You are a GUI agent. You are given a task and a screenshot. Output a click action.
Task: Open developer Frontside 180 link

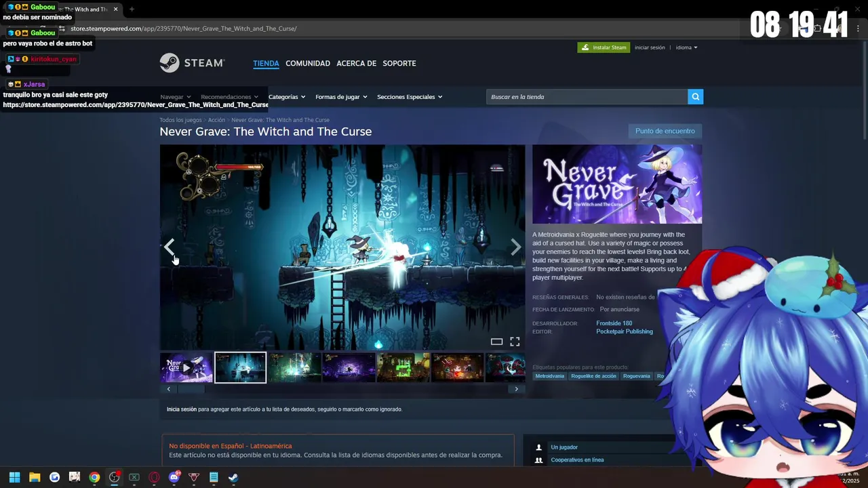click(x=614, y=323)
